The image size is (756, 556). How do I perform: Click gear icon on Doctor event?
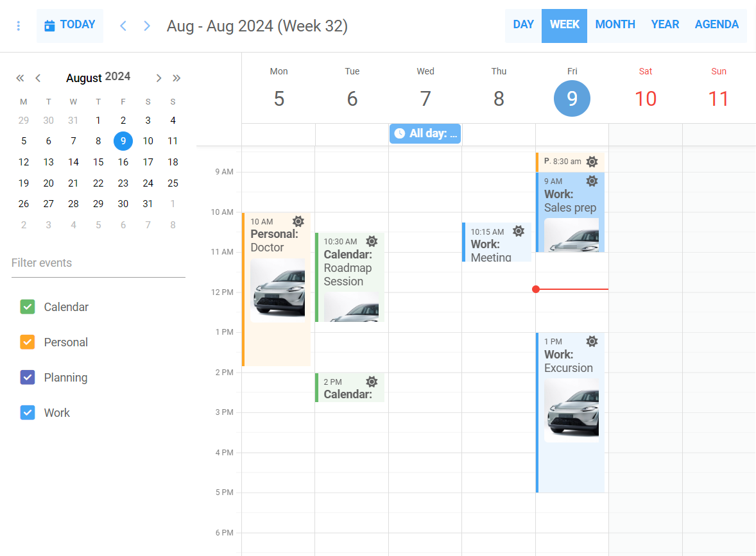pos(298,222)
